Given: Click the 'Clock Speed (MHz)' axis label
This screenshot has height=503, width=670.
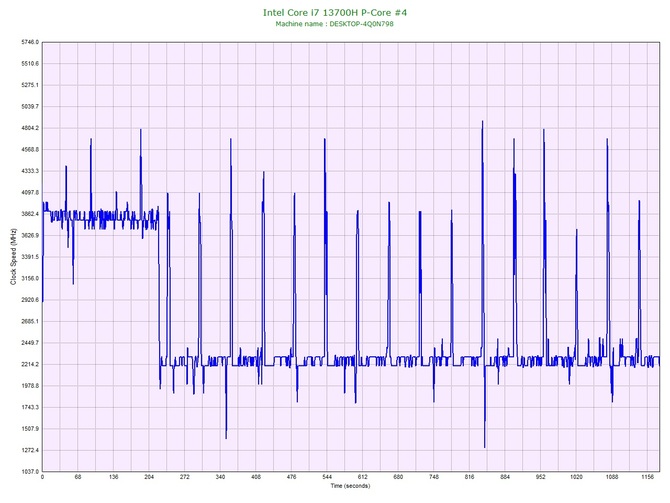Looking at the screenshot, I should coord(13,257).
